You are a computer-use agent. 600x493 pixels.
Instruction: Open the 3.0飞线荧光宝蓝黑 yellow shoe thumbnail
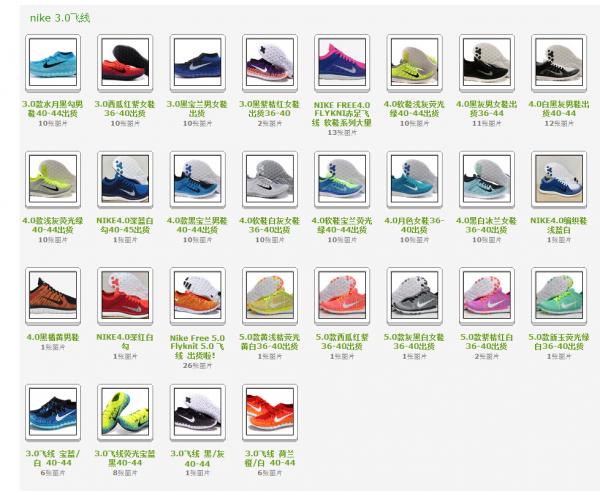(125, 412)
